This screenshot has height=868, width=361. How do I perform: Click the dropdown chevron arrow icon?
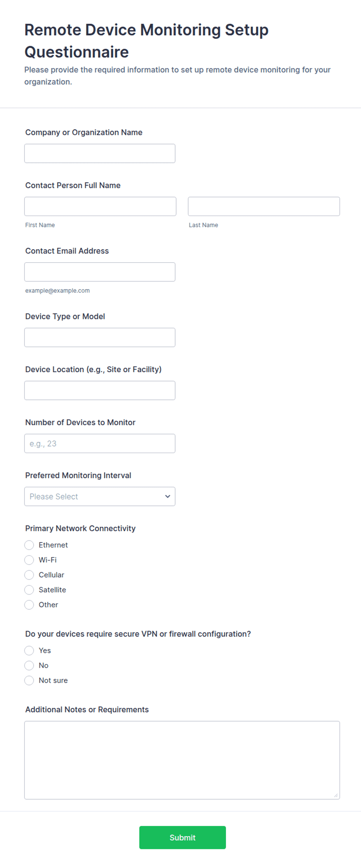click(x=168, y=497)
